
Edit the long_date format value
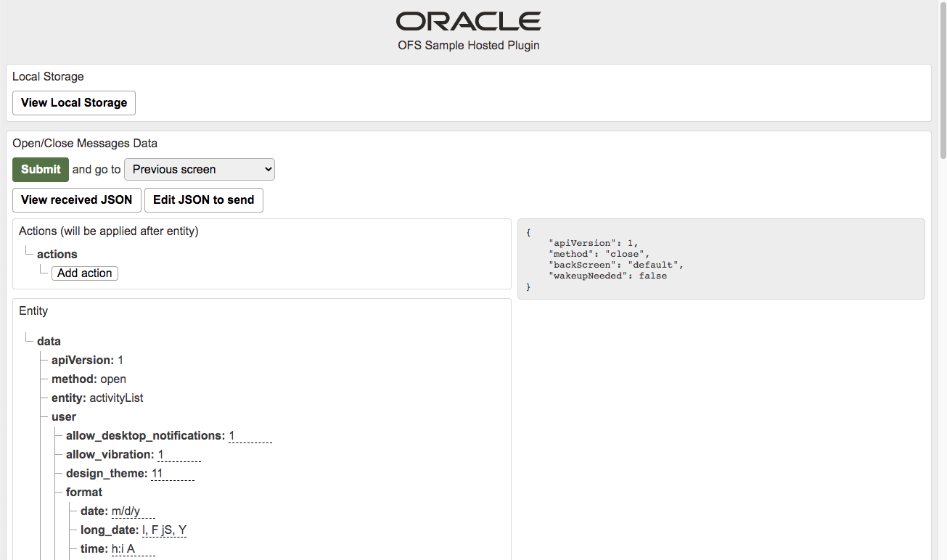(x=164, y=530)
